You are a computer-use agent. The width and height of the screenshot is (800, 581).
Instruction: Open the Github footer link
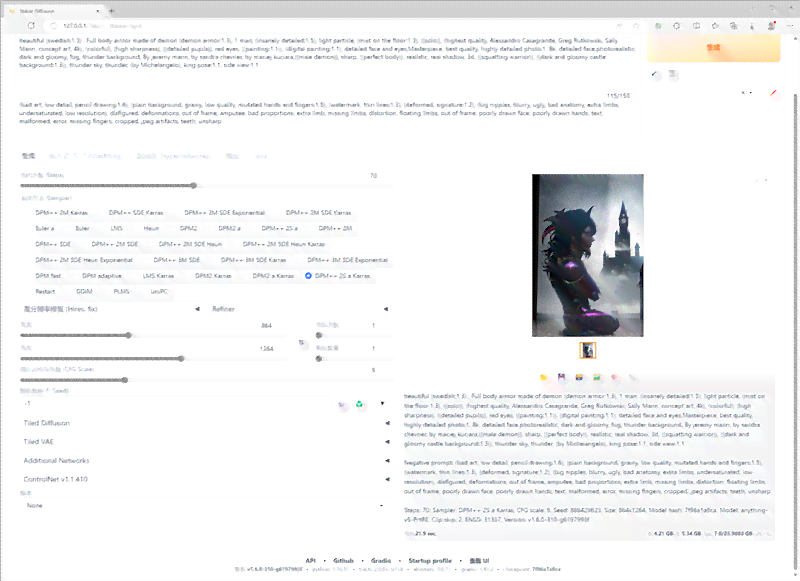coord(343,561)
